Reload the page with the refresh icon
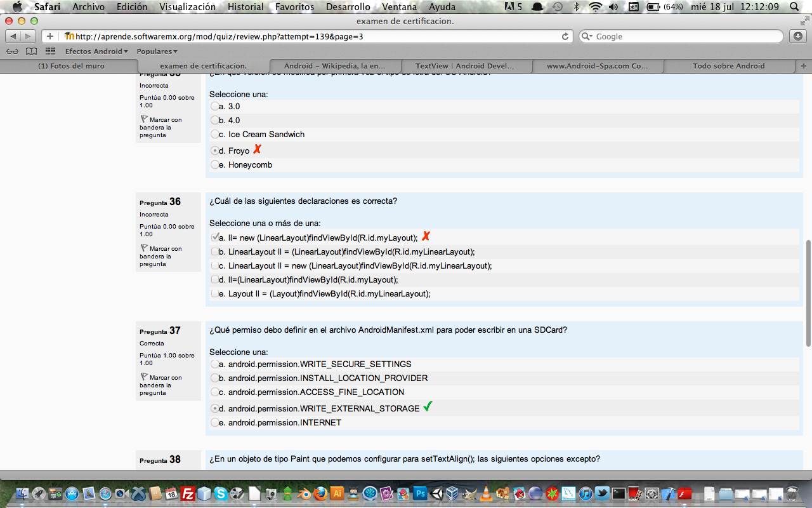Viewport: 812px width, 508px height. coord(565,37)
